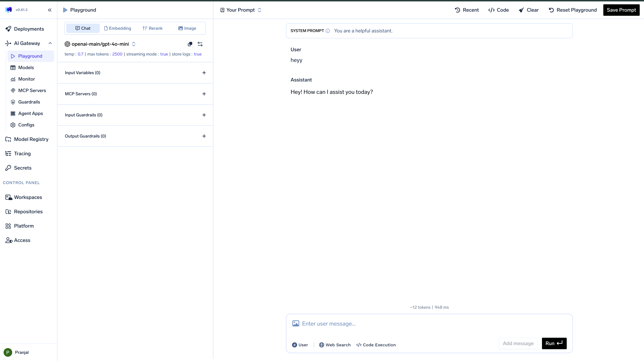
Task: Open the Guardrails page
Action: (x=29, y=102)
